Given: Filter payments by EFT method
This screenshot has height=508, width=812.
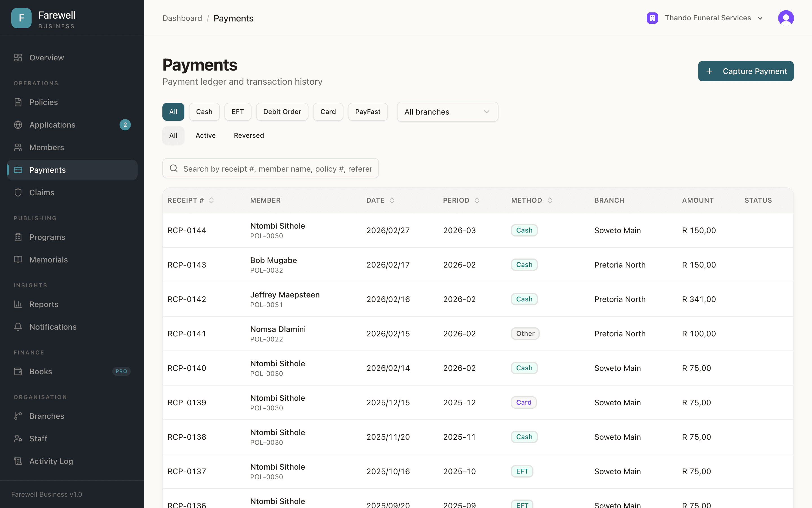Looking at the screenshot, I should tap(238, 111).
